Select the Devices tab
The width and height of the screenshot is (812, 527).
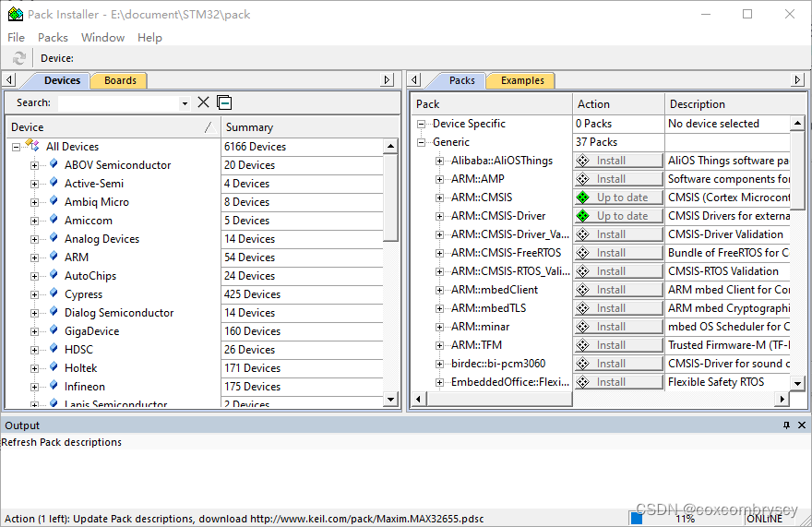pos(62,80)
